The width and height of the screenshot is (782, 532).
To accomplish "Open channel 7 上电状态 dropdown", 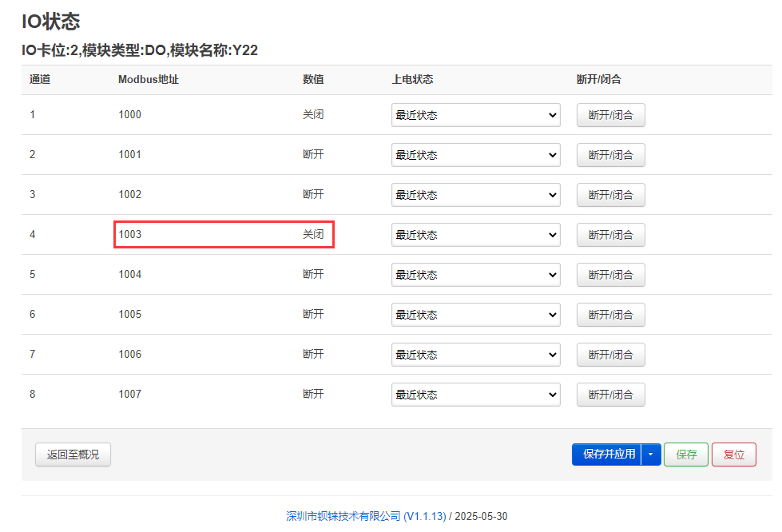I will [x=475, y=355].
